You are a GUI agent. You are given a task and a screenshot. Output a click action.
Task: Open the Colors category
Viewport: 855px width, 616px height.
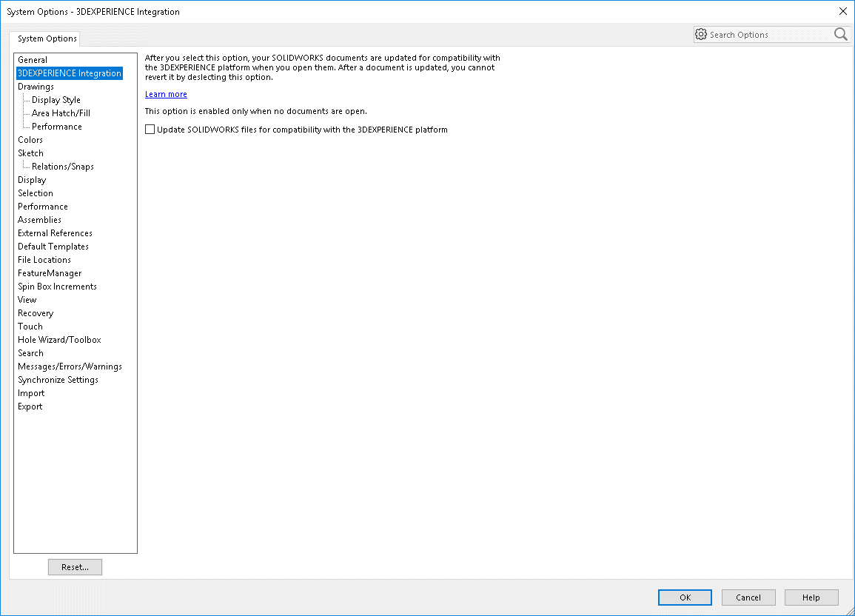tap(30, 139)
